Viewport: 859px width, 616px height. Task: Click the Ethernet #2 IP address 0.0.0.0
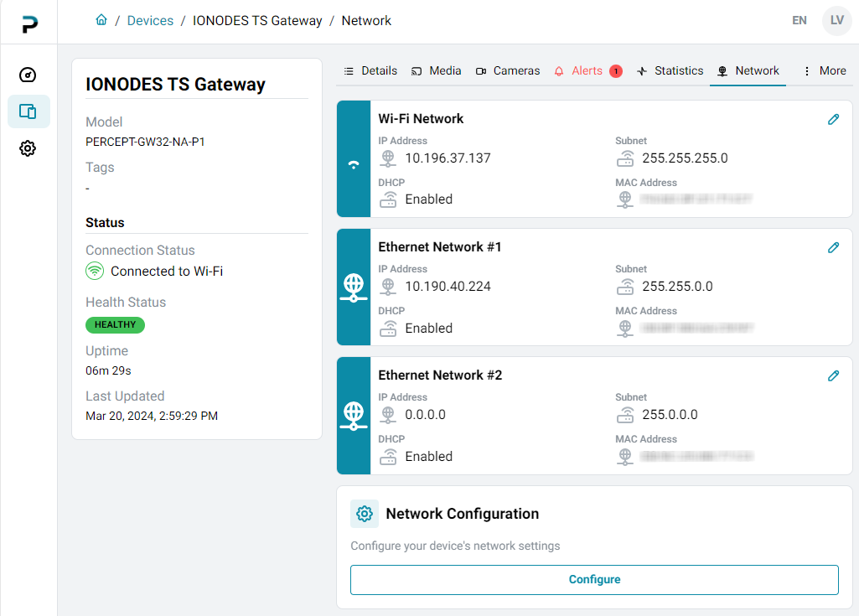tap(425, 415)
